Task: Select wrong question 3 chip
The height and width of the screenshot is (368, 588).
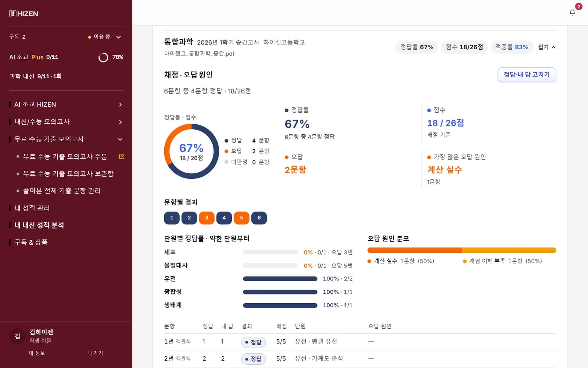Action: 207,218
